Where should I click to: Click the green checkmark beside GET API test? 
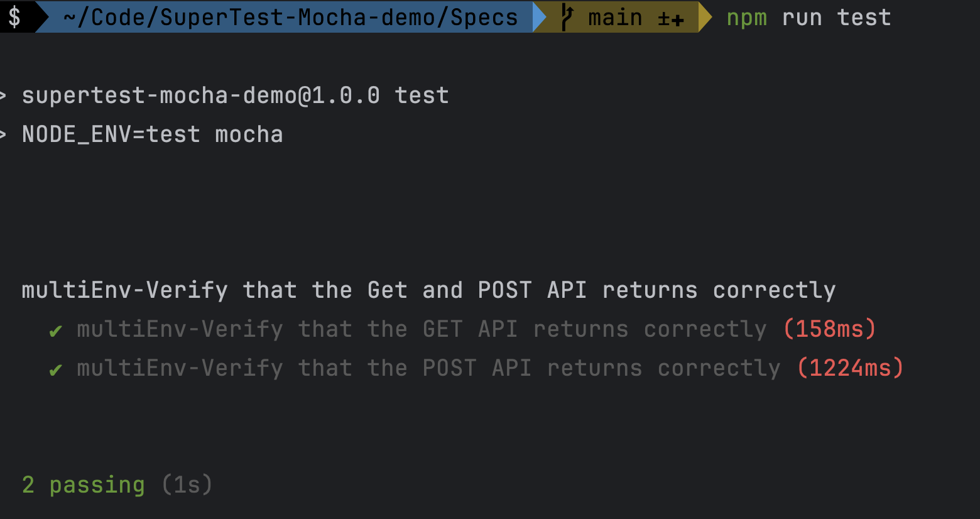tap(56, 331)
